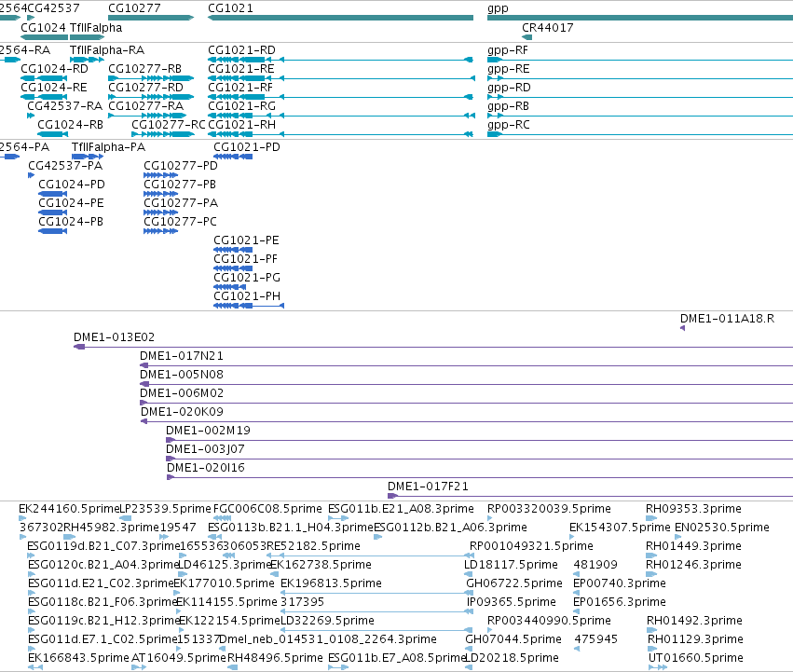Click BAC clone DME1-002M19

click(x=208, y=431)
